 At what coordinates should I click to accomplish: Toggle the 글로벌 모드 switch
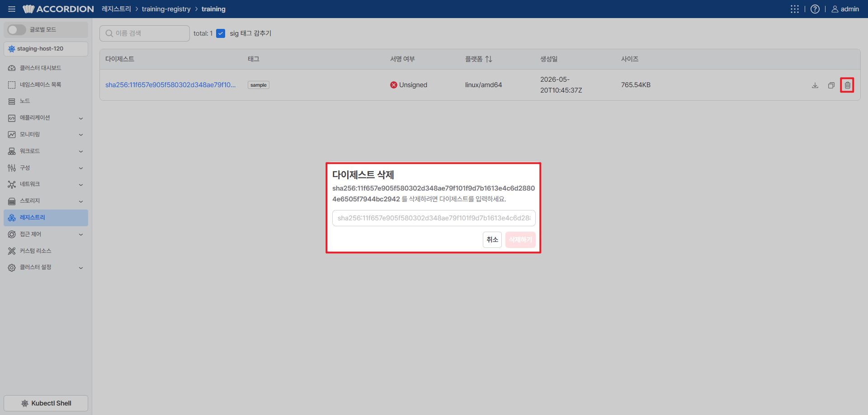(x=17, y=30)
